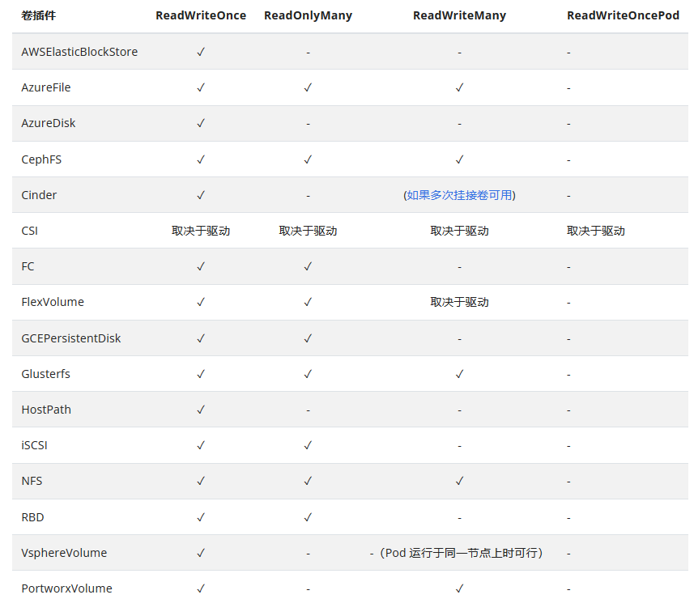This screenshot has width=694, height=616.
Task: Click the AWSElasticBlockStore ReadWriteOnce checkmark
Action: click(x=201, y=52)
